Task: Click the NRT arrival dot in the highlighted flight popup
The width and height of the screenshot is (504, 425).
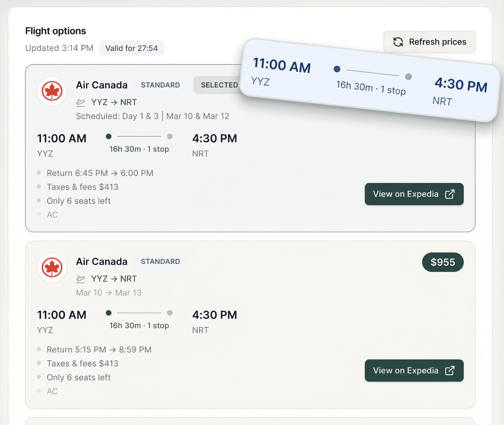Action: point(408,77)
